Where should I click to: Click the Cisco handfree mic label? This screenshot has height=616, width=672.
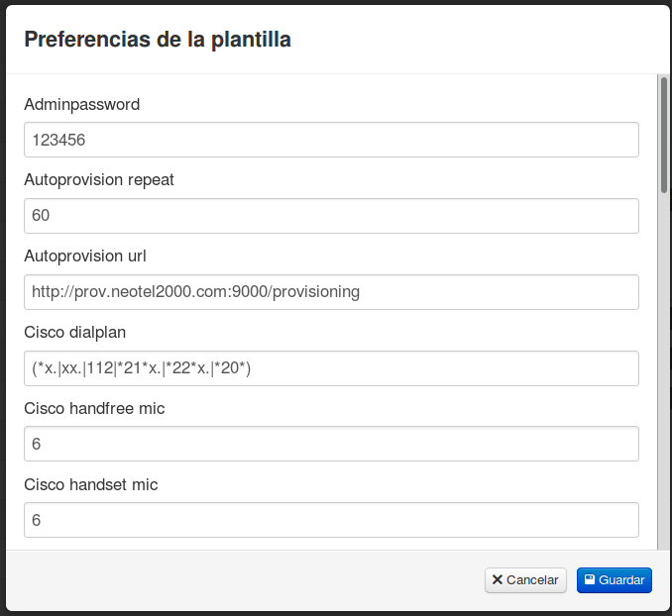pos(94,408)
